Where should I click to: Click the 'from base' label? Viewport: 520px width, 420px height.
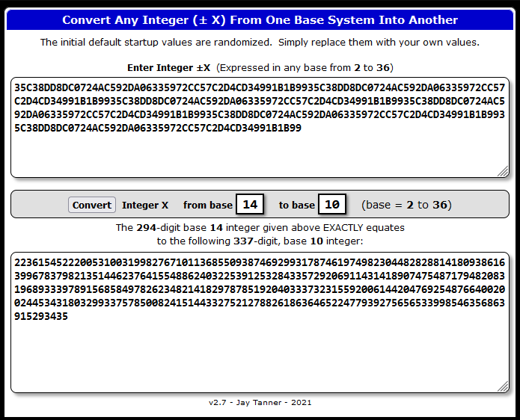point(208,205)
